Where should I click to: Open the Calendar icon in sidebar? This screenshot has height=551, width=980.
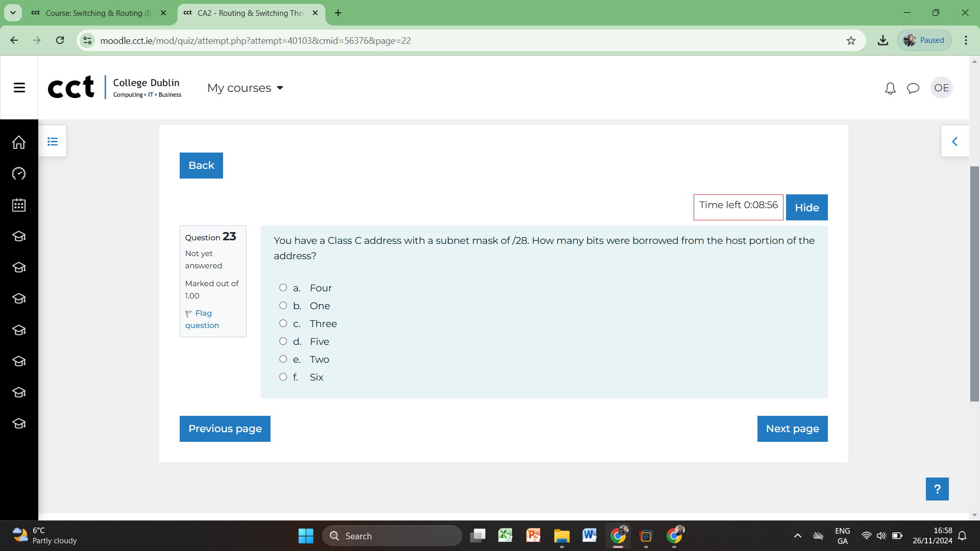pyautogui.click(x=19, y=205)
